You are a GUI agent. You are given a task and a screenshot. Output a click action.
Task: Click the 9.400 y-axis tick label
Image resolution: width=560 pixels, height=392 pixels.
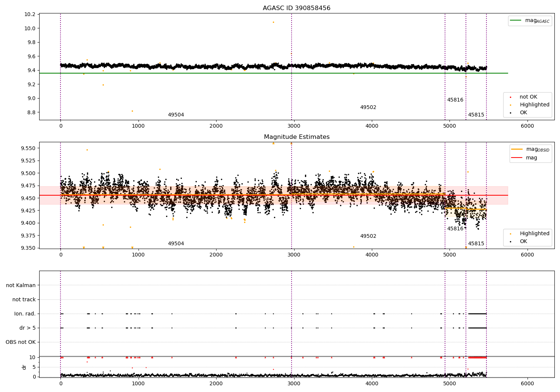coord(28,223)
